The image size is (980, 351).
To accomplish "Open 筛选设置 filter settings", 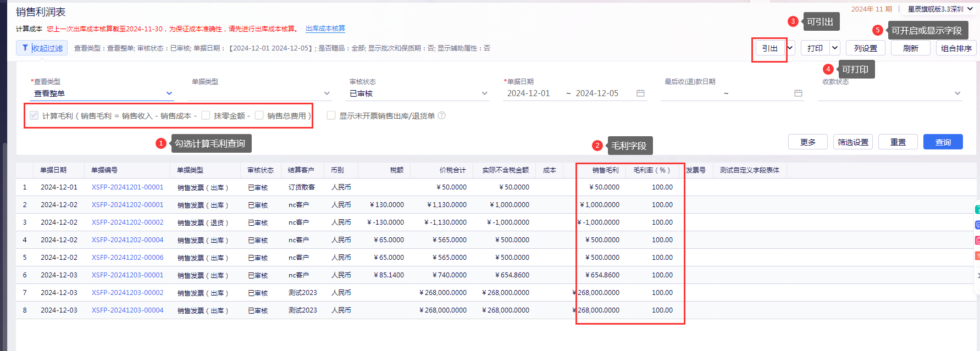I will 853,142.
